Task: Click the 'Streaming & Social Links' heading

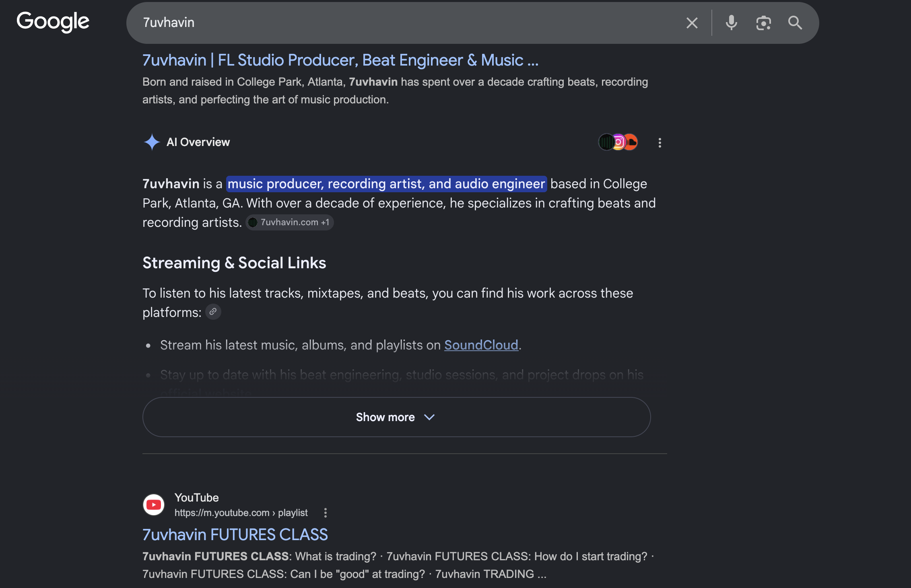Action: pyautogui.click(x=234, y=263)
